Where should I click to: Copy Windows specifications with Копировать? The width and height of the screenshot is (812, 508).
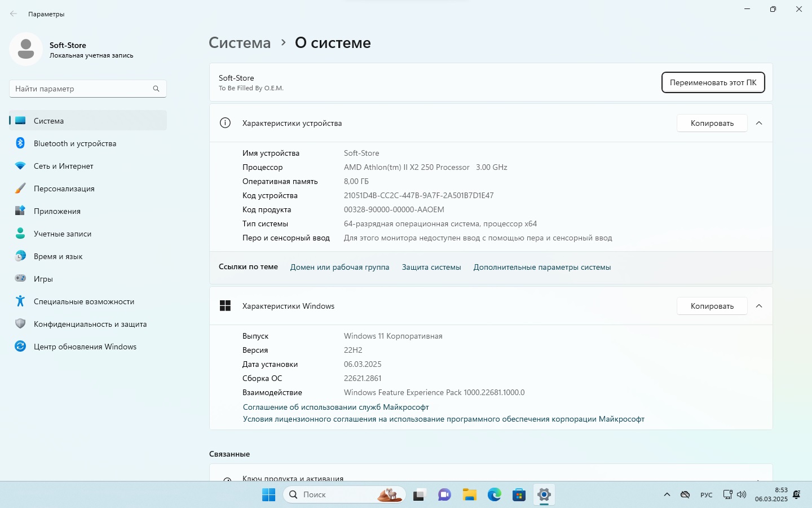point(712,306)
